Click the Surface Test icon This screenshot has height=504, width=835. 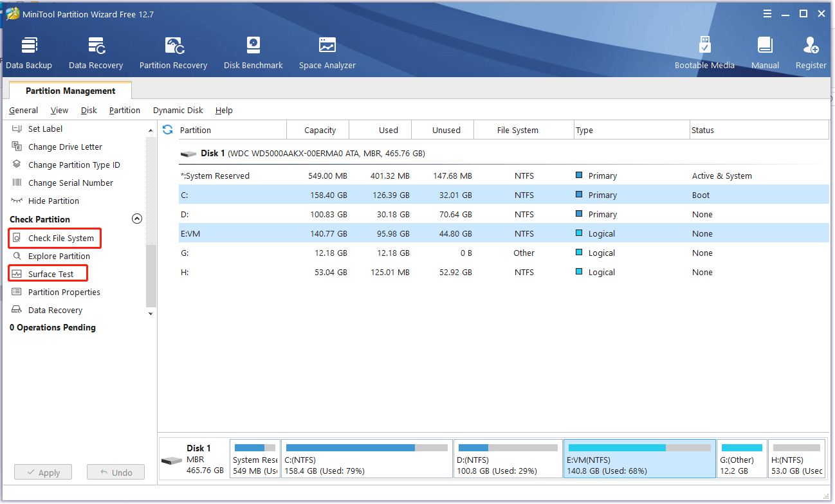point(17,274)
